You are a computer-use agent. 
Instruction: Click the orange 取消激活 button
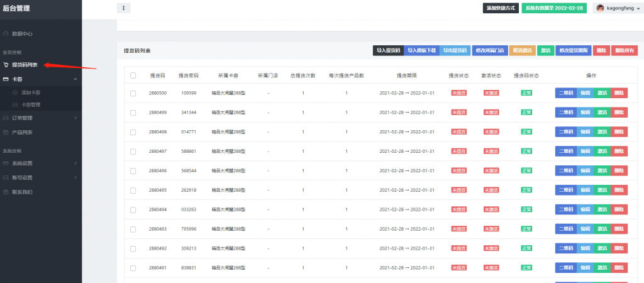pyautogui.click(x=522, y=50)
